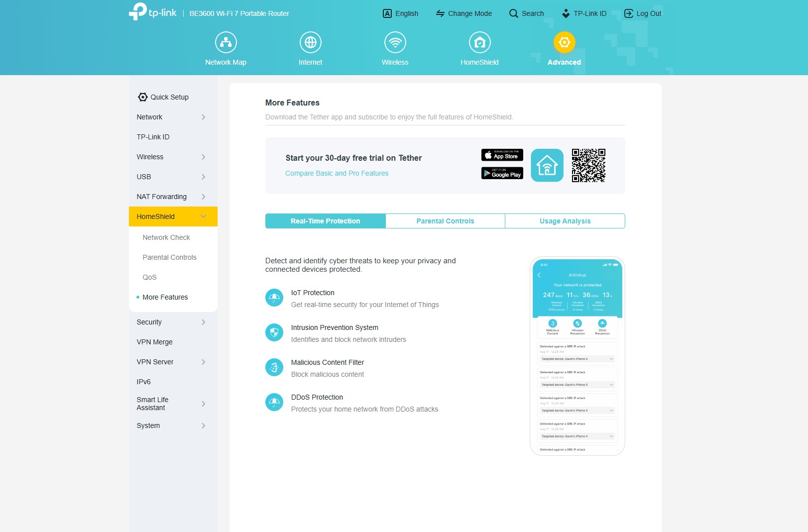Open the HomeShield house icon

(480, 42)
